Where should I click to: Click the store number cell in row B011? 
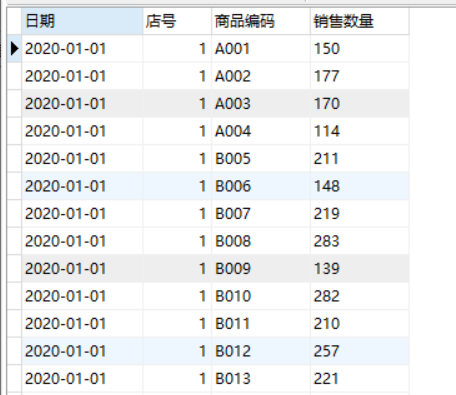tap(177, 324)
